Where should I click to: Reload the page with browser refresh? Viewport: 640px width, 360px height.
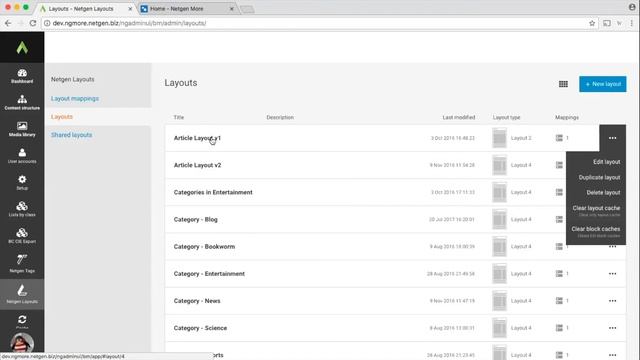coord(33,23)
